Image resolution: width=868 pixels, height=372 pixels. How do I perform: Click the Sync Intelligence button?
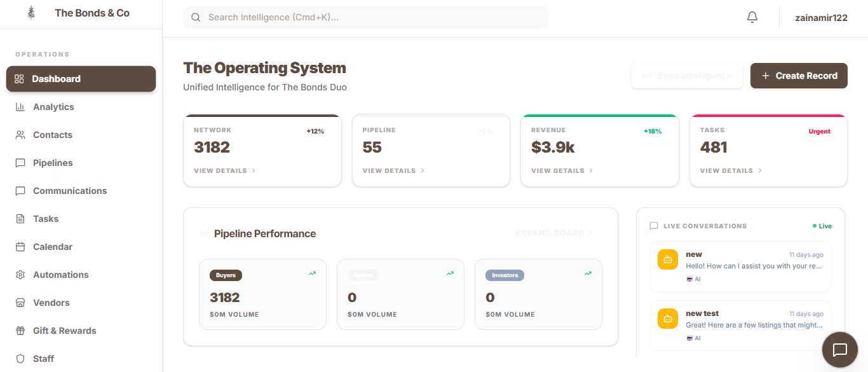point(687,76)
